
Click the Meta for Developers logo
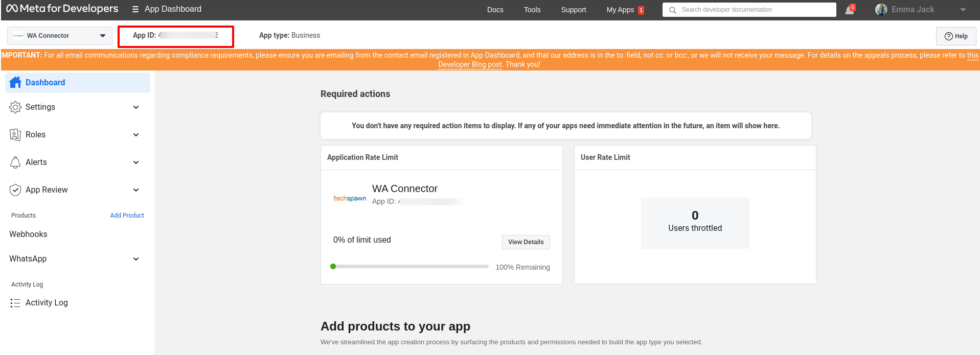pyautogui.click(x=62, y=9)
